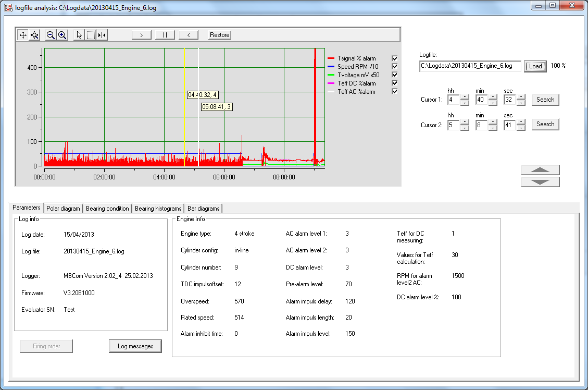This screenshot has height=390, width=588.
Task: Pause chart scrolling with pause button
Action: pos(165,35)
